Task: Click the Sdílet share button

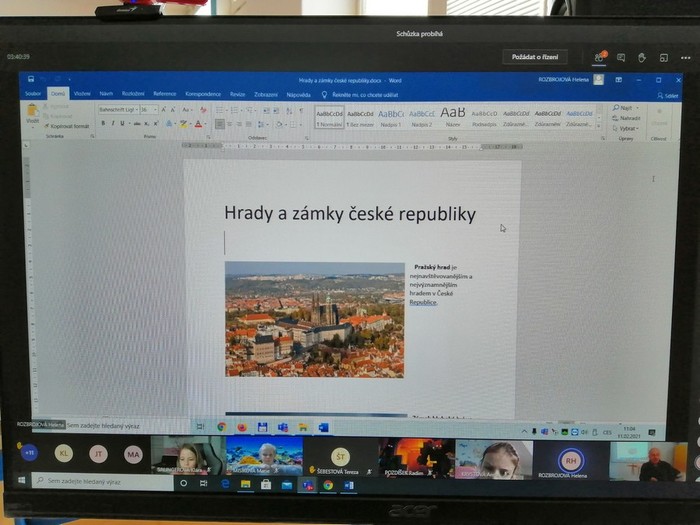Action: tap(668, 96)
